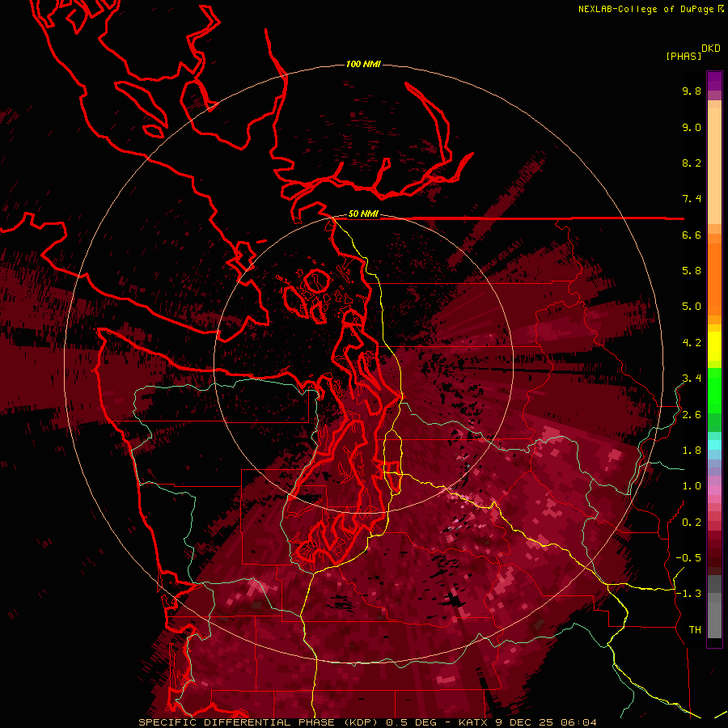Select the TH threshold label
Image resolution: width=728 pixels, height=728 pixels.
click(x=695, y=630)
